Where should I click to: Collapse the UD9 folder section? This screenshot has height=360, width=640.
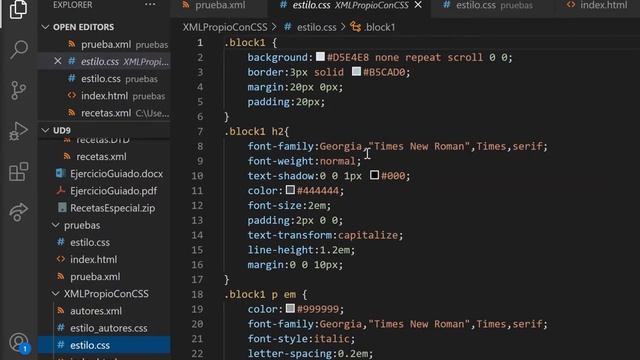click(45, 130)
